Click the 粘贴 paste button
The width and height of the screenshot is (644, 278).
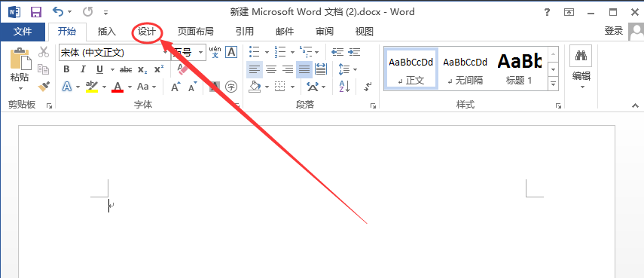click(20, 64)
